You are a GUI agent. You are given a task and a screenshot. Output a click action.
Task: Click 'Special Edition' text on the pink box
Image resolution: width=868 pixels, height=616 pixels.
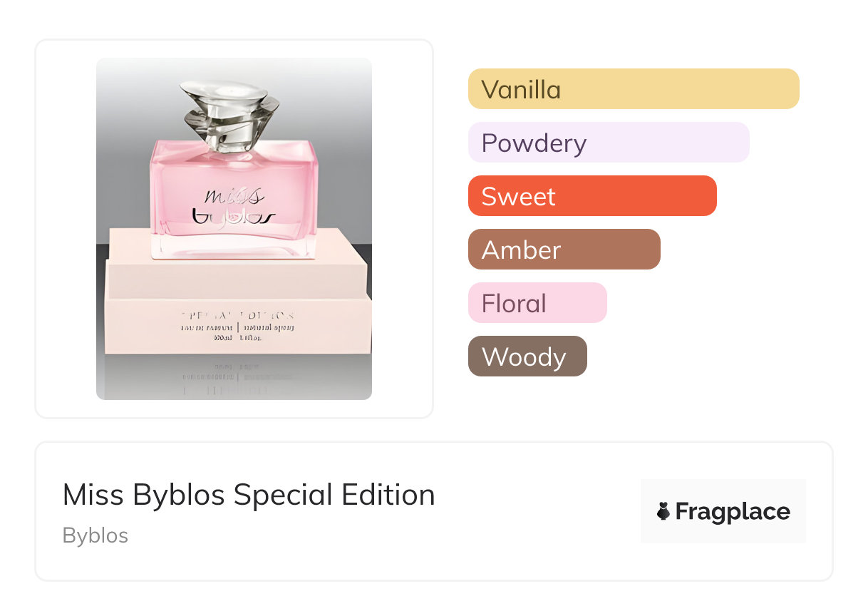click(237, 314)
